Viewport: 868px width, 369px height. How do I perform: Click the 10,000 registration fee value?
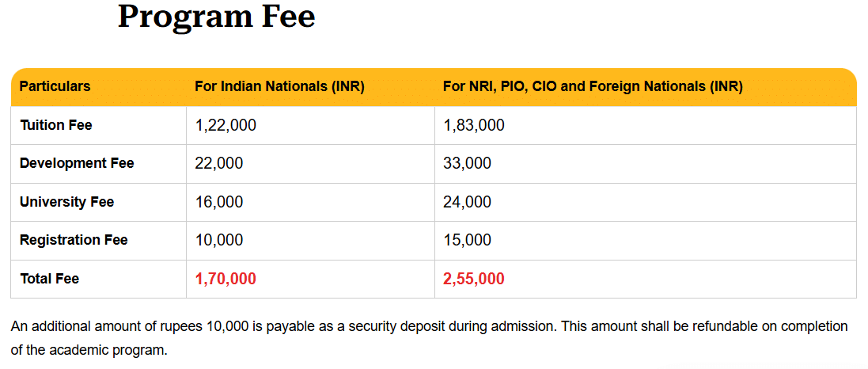219,240
